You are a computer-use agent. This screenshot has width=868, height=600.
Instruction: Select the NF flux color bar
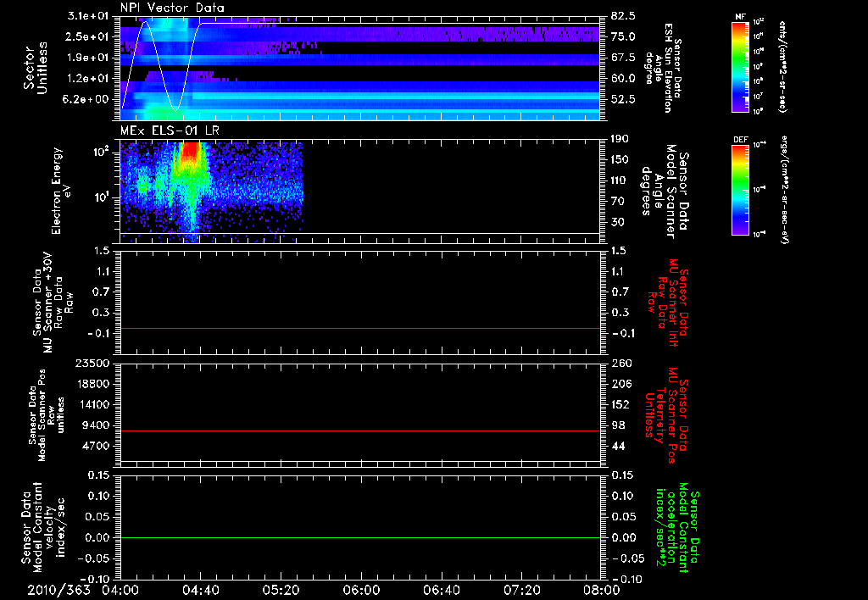(x=741, y=67)
